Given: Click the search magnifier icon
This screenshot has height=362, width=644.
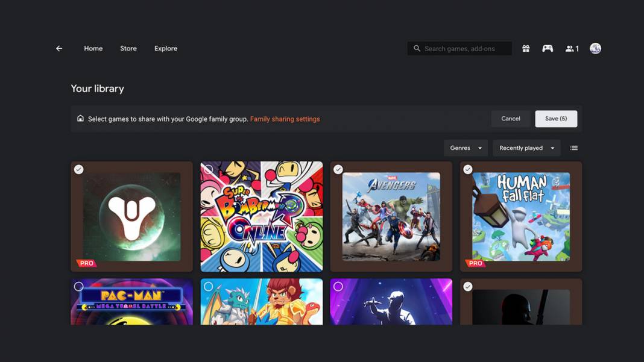Looking at the screenshot, I should (417, 48).
